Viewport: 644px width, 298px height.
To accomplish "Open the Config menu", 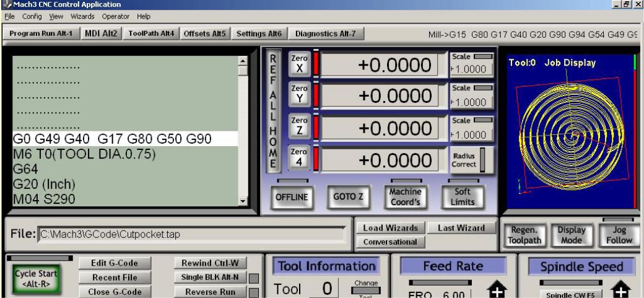I will click(32, 17).
